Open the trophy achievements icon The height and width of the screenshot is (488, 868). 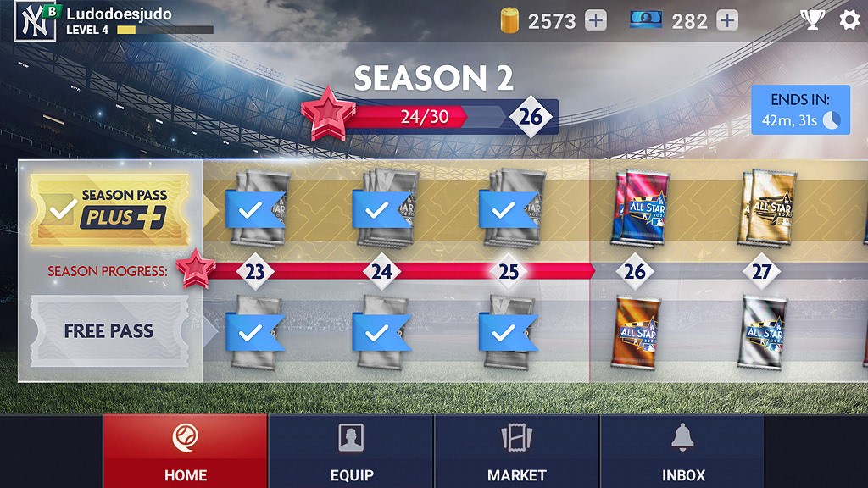(x=812, y=20)
